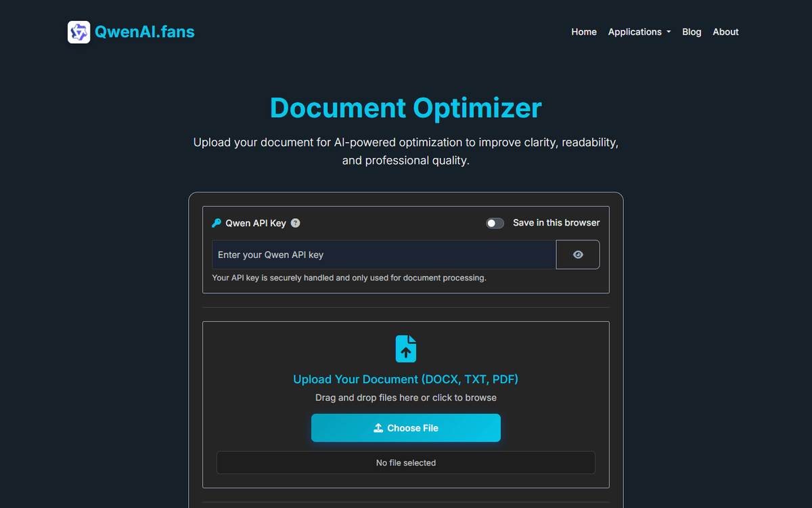Show the API key with the eye icon
The image size is (812, 508).
click(x=578, y=255)
